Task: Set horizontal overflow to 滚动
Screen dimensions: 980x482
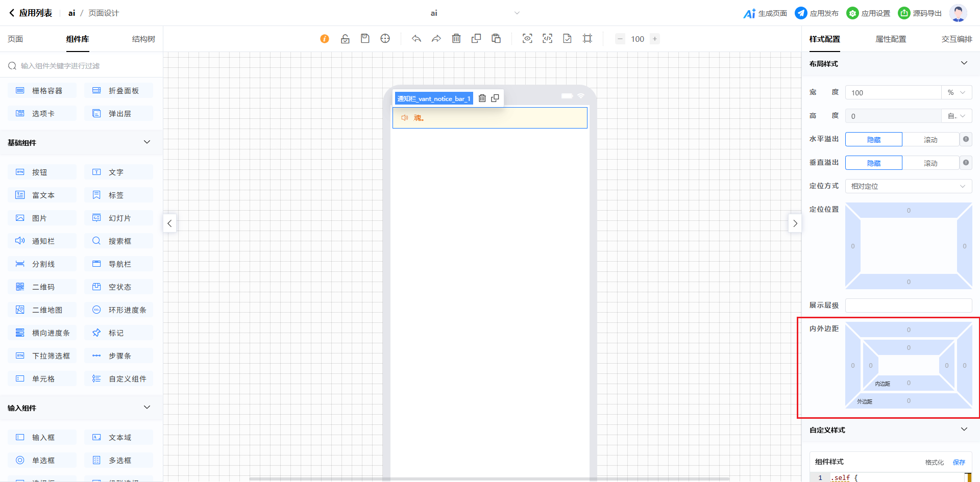Action: (x=930, y=140)
